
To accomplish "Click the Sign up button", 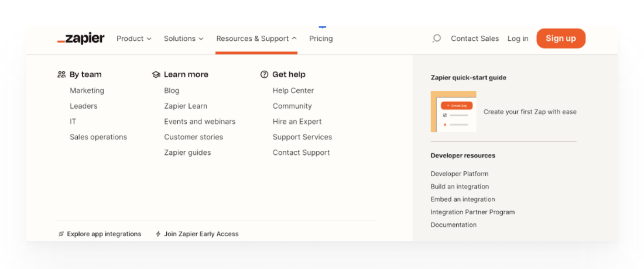I will [x=561, y=39].
